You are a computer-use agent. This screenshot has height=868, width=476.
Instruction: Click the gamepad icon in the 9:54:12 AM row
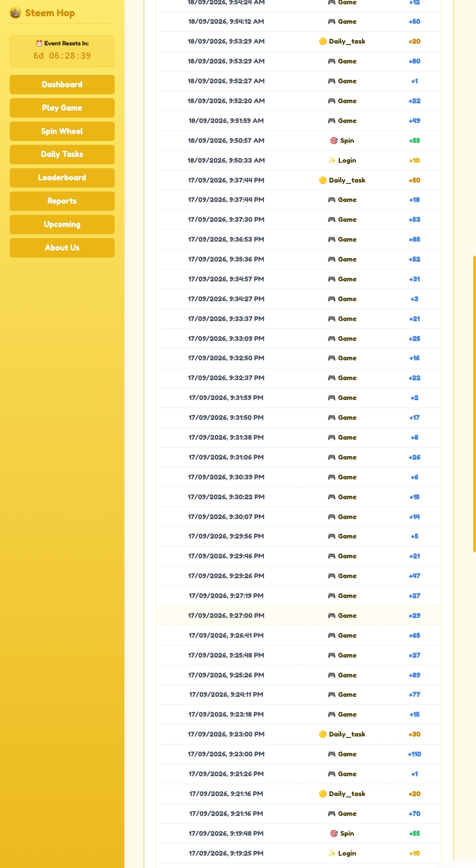tap(331, 21)
